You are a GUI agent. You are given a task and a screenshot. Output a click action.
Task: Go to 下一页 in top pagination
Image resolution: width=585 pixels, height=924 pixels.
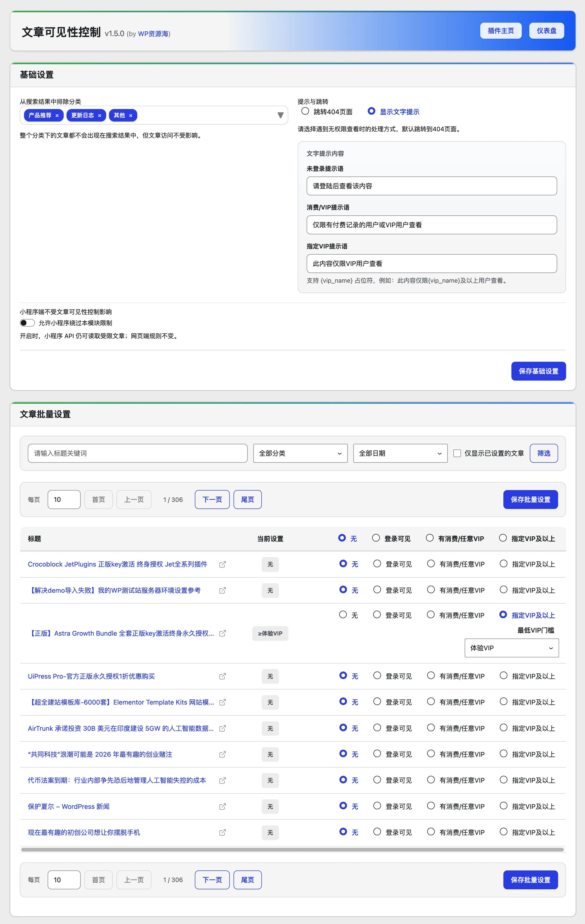pyautogui.click(x=212, y=500)
